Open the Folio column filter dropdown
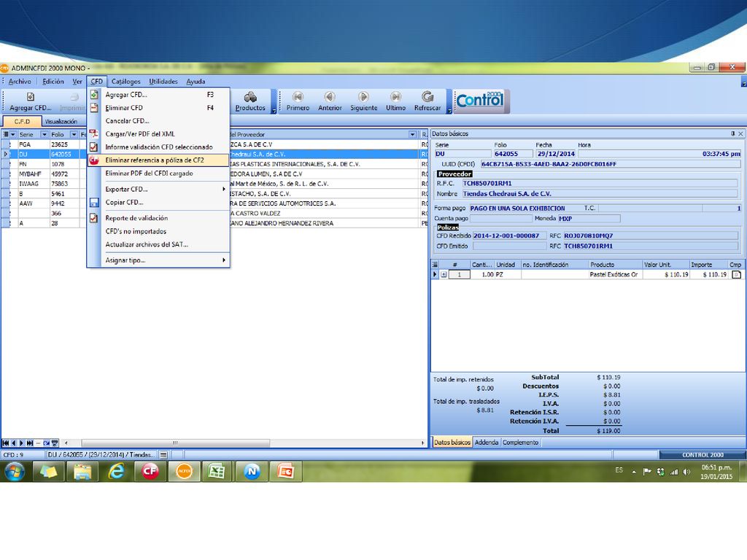 pos(74,134)
